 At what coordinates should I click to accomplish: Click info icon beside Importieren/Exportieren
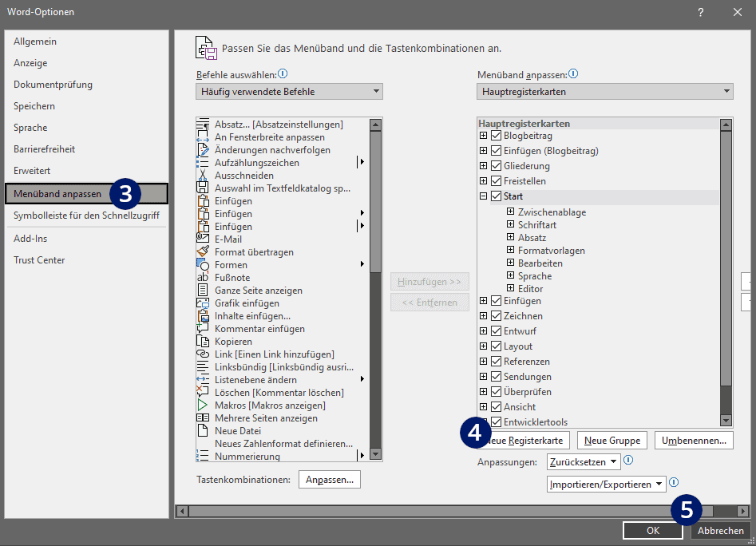(x=674, y=482)
